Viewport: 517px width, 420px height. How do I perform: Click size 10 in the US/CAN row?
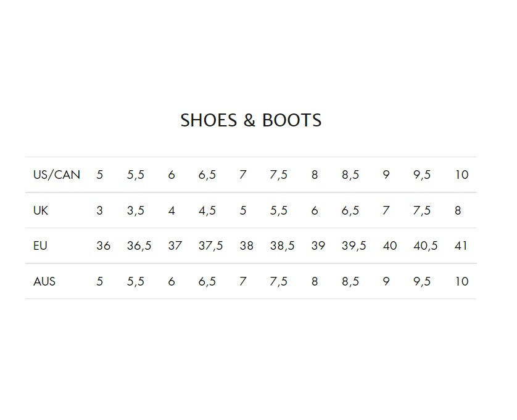click(x=461, y=175)
